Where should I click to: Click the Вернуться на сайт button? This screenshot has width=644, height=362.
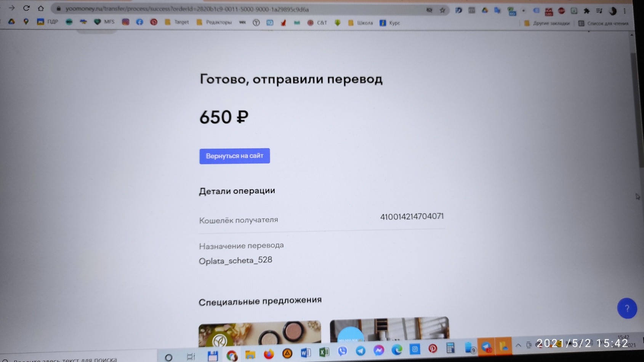coord(234,156)
